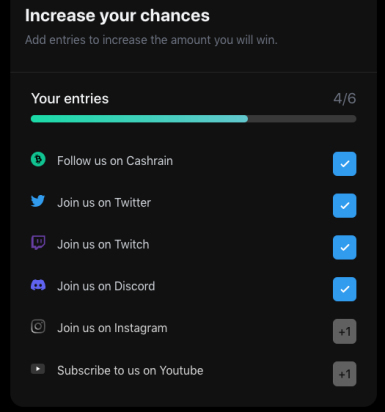Uncheck the Follow us on Cashrain checkbox
Viewport: 385px width, 412px height.
344,164
